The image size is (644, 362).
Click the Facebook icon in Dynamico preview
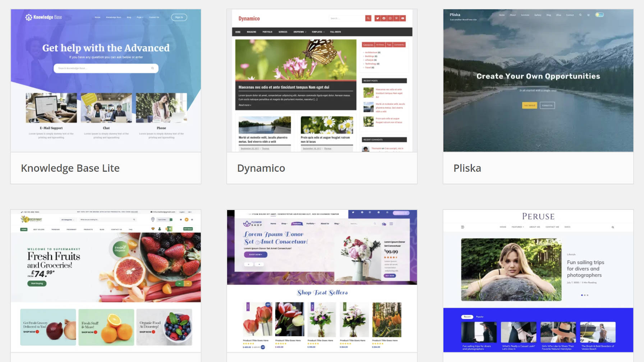click(x=384, y=18)
